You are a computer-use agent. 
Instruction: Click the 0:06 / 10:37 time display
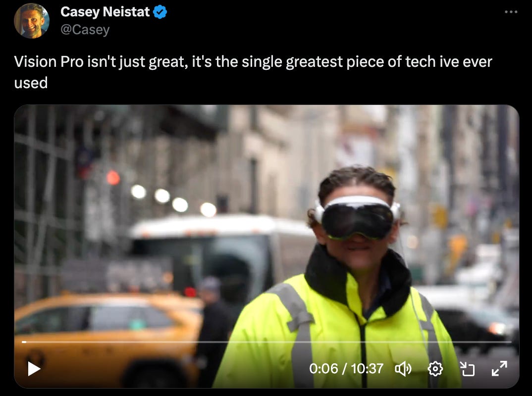(346, 369)
